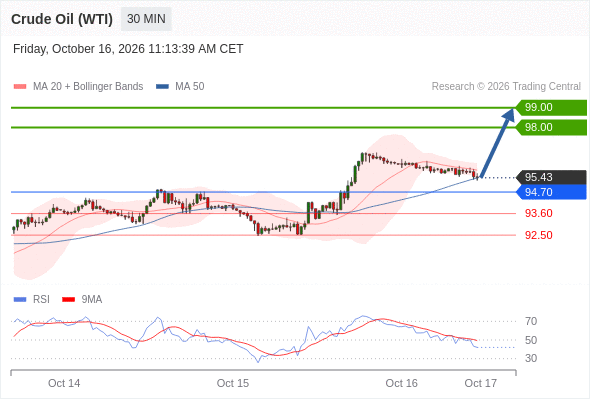Click the Crude Oil (WTI) title

(62, 19)
